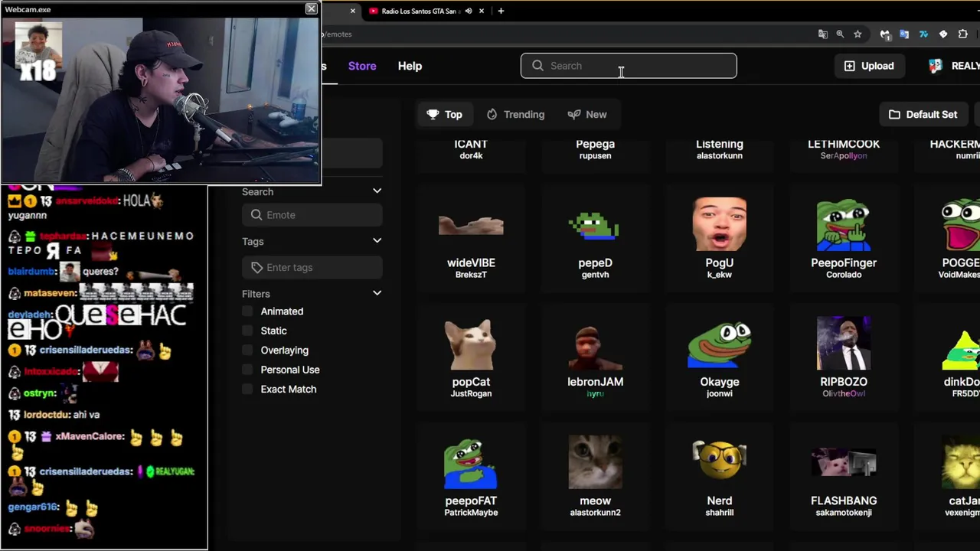Enable the Exact Match filter checkbox
980x551 pixels.
(x=247, y=389)
